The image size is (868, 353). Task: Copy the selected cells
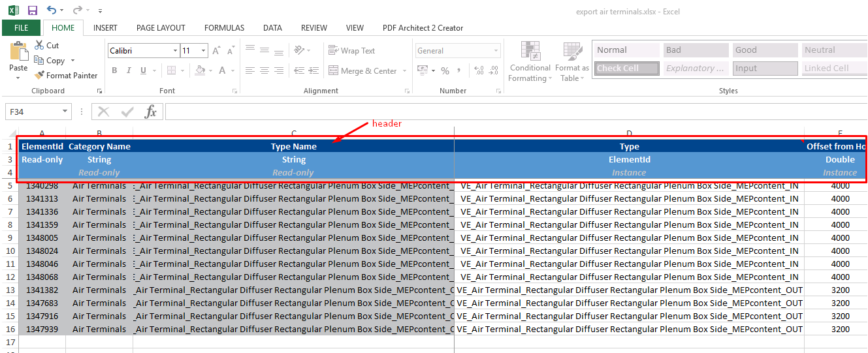(x=39, y=60)
